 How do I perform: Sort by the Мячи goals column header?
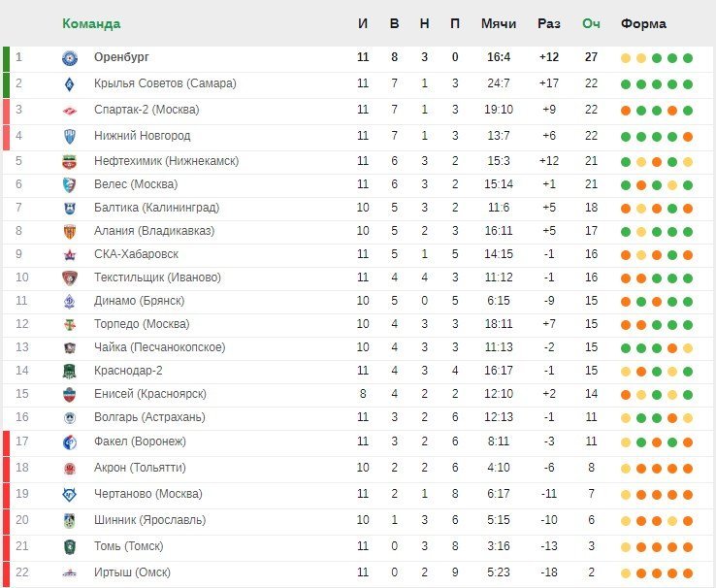pyautogui.click(x=499, y=23)
